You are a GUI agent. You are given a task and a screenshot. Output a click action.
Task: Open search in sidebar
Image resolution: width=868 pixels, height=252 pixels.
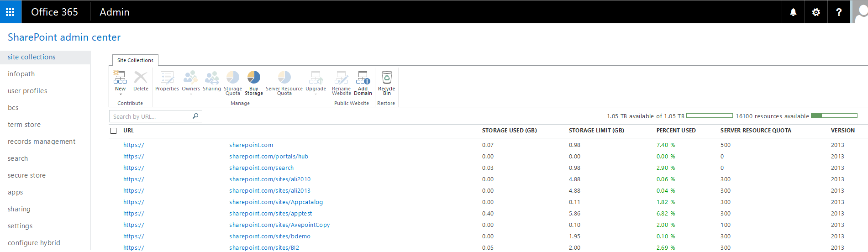[18, 158]
